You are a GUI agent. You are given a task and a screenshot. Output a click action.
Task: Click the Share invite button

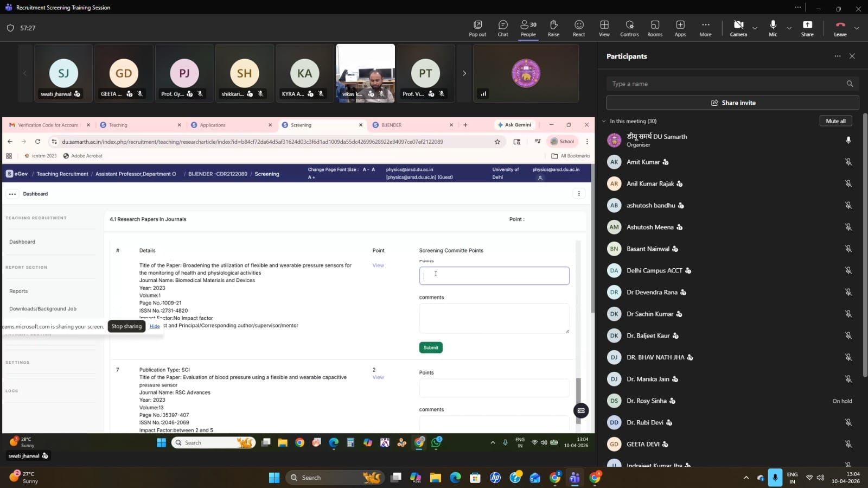pyautogui.click(x=732, y=103)
